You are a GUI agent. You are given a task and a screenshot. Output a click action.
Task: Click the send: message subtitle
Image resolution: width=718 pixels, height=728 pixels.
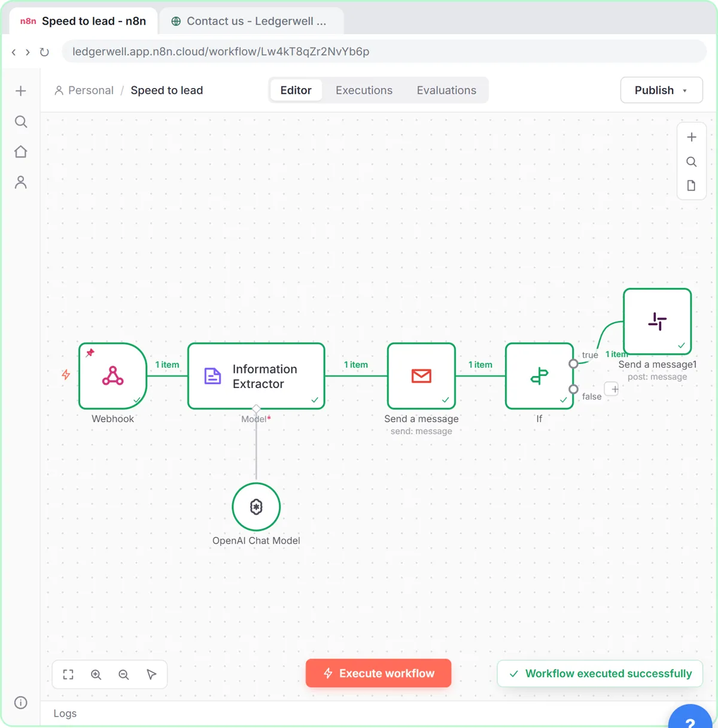pos(421,432)
